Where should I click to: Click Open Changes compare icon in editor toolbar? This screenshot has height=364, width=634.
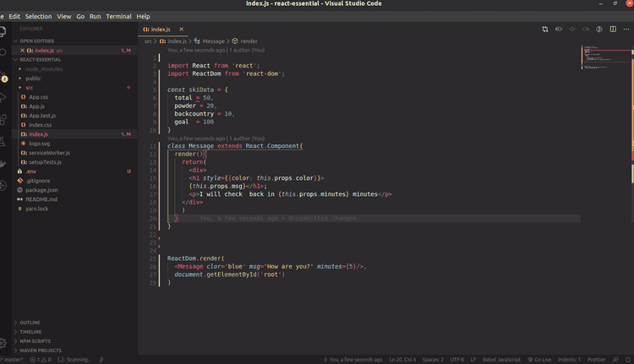click(545, 29)
